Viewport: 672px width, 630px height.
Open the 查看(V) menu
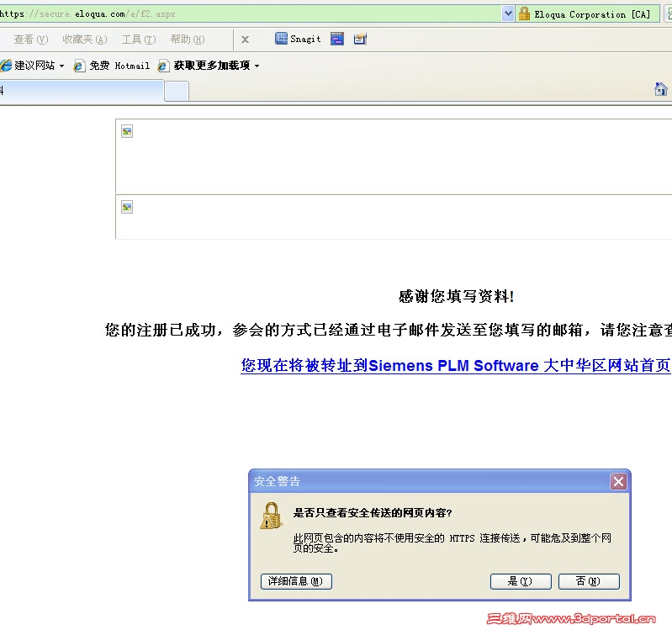pos(31,40)
